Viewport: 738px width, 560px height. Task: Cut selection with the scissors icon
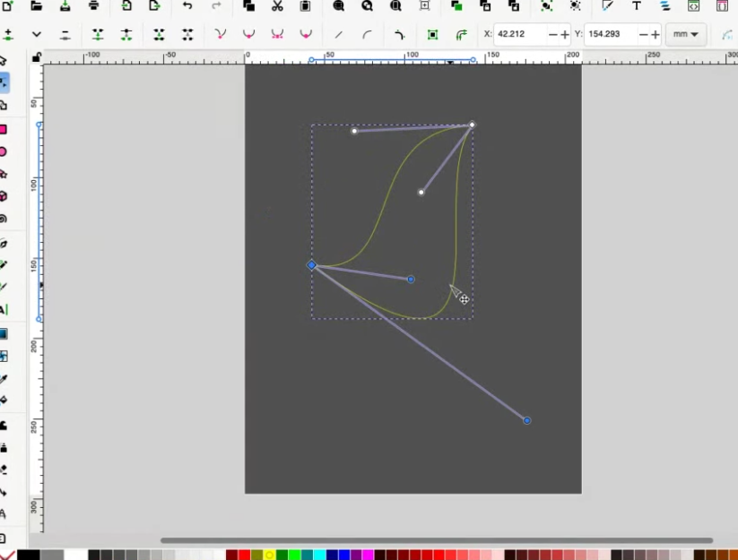[x=277, y=5]
